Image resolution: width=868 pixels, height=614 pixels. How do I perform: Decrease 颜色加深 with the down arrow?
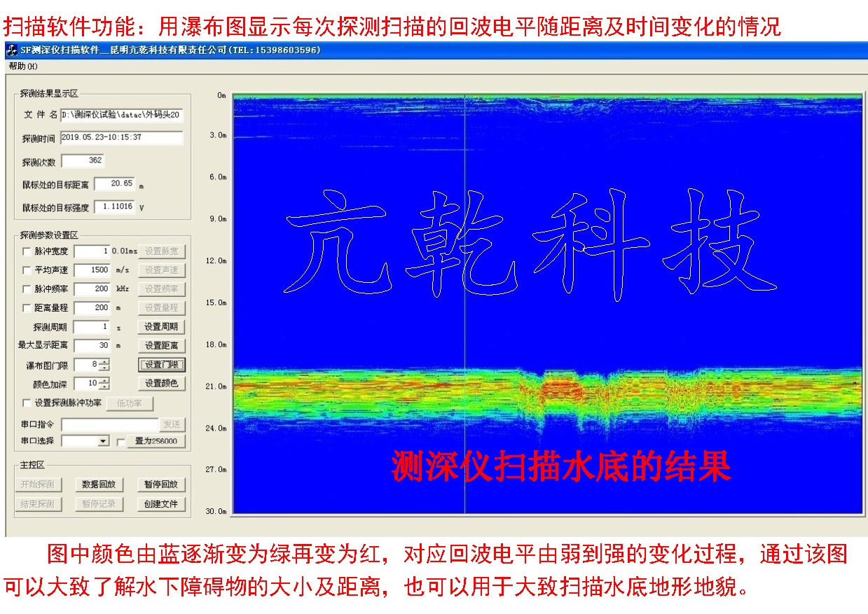[x=104, y=386]
